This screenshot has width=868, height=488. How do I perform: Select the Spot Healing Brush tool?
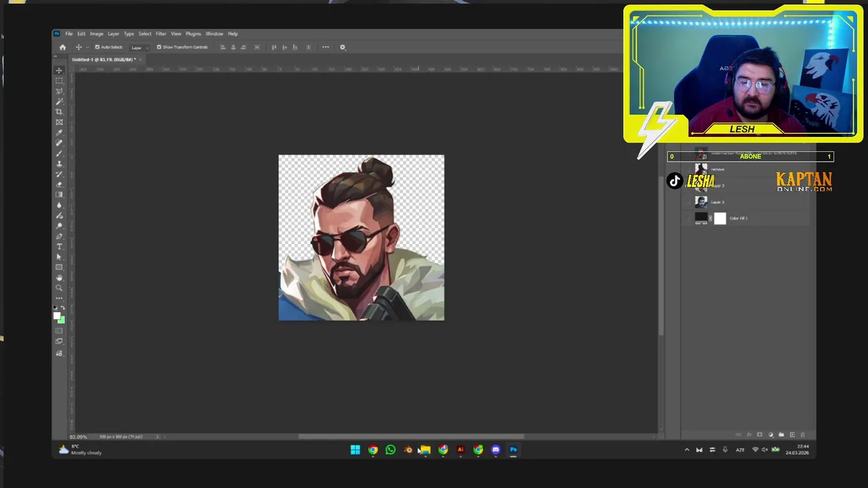pos(59,143)
